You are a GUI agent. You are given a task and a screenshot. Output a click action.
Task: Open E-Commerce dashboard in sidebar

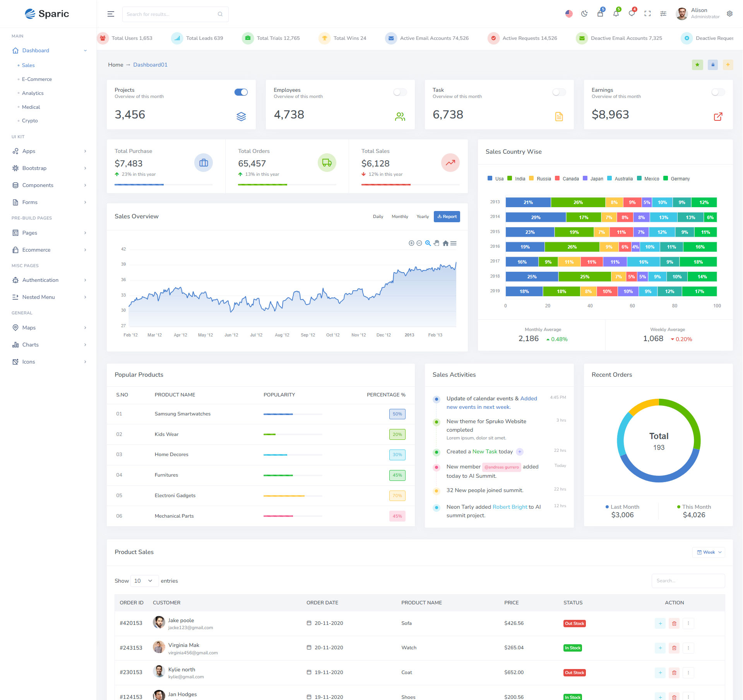pyautogui.click(x=37, y=79)
